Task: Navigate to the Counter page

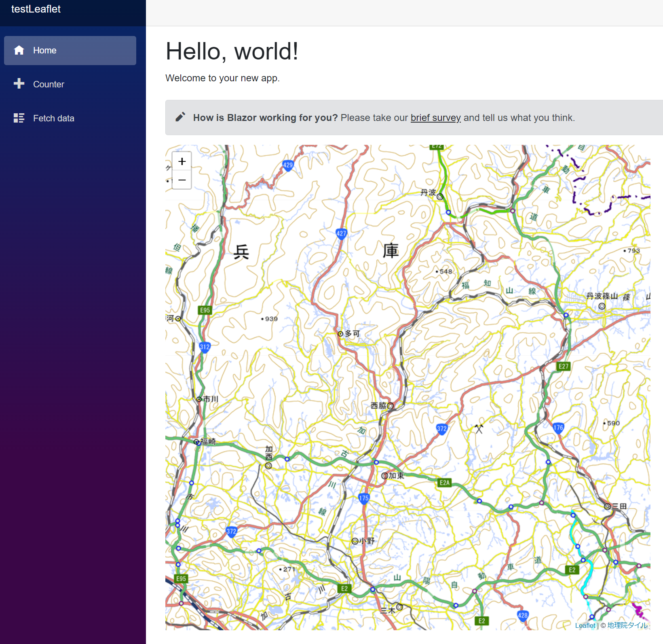Action: [49, 84]
